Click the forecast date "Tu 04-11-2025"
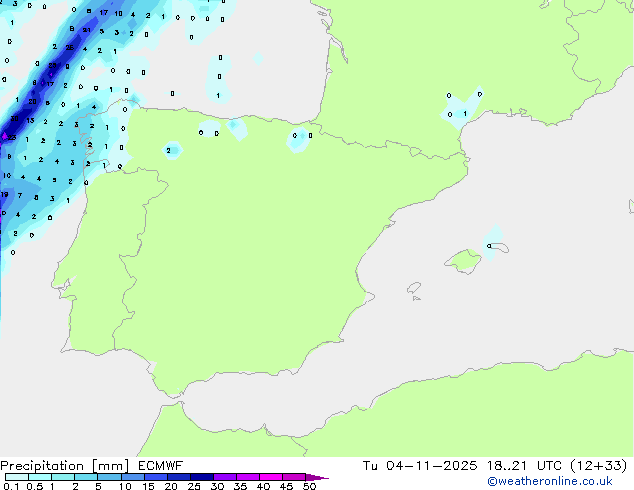This screenshot has height=490, width=634. pos(419,466)
